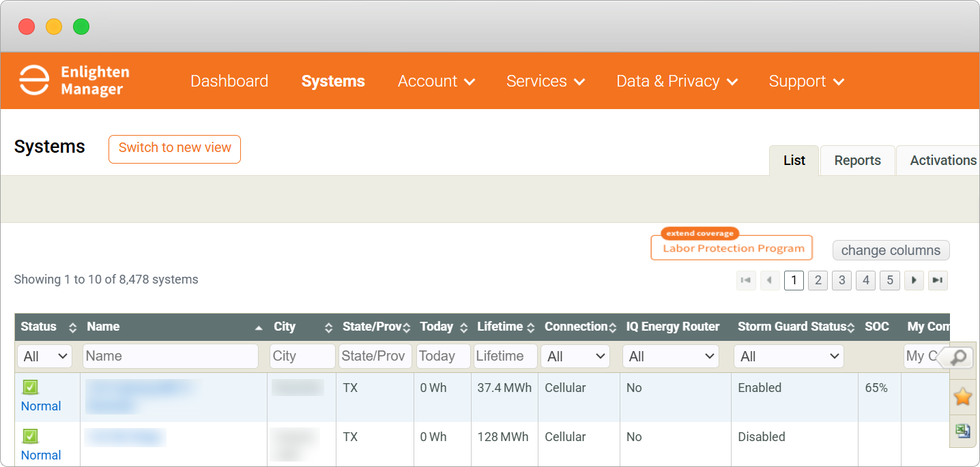Viewport: 980px width, 467px height.
Task: Sort by Connection column arrows
Action: pyautogui.click(x=612, y=327)
